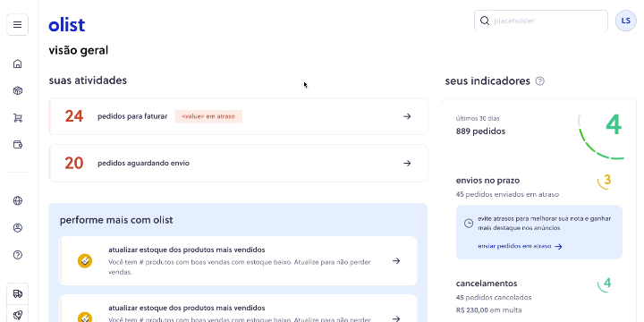The height and width of the screenshot is (322, 644).
Task: Open the wallet icon in the sidebar
Action: click(x=17, y=145)
